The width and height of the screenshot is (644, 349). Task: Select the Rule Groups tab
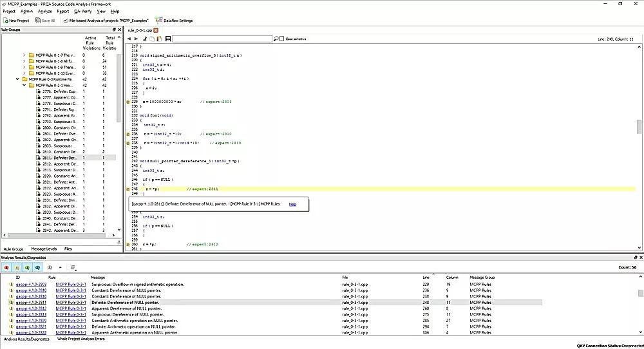(x=14, y=249)
